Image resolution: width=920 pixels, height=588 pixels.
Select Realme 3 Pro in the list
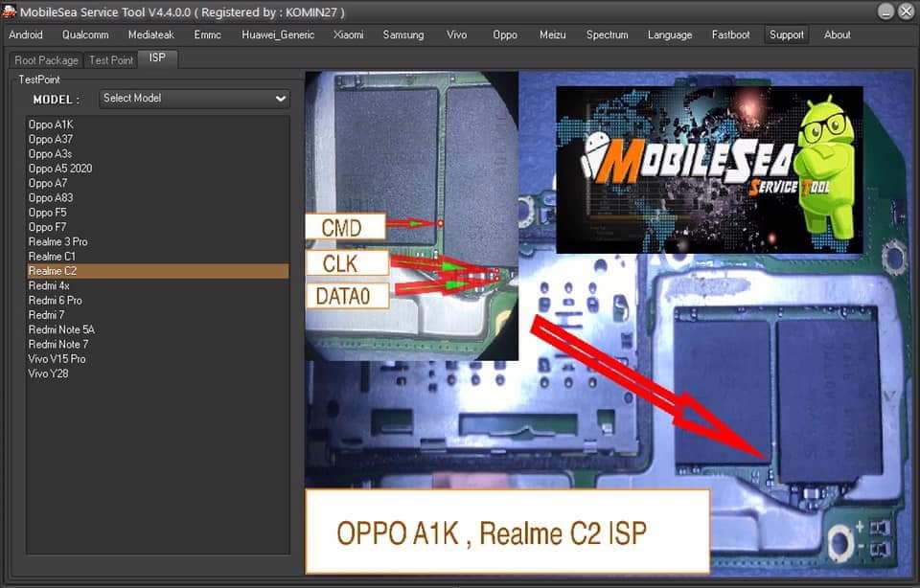tap(157, 241)
